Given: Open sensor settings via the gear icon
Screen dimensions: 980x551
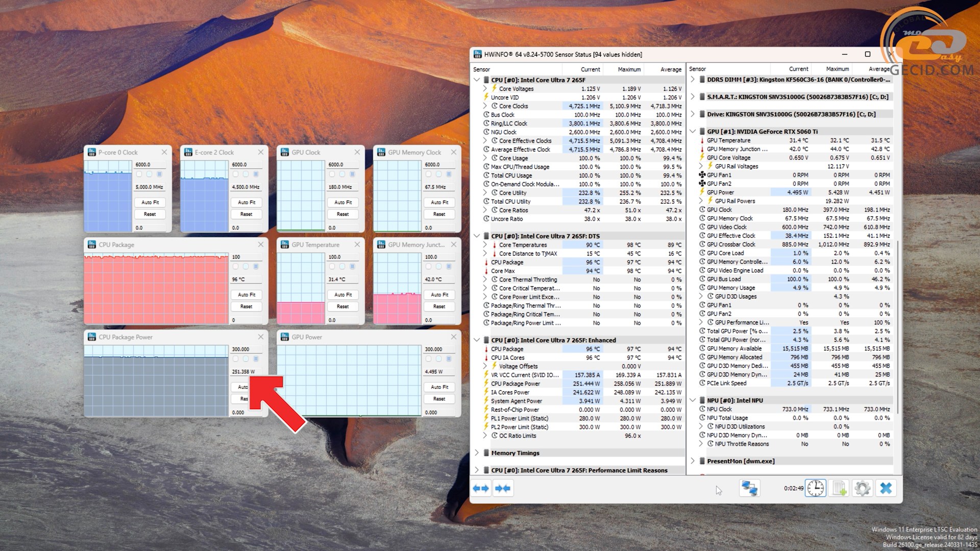Looking at the screenshot, I should coord(862,488).
